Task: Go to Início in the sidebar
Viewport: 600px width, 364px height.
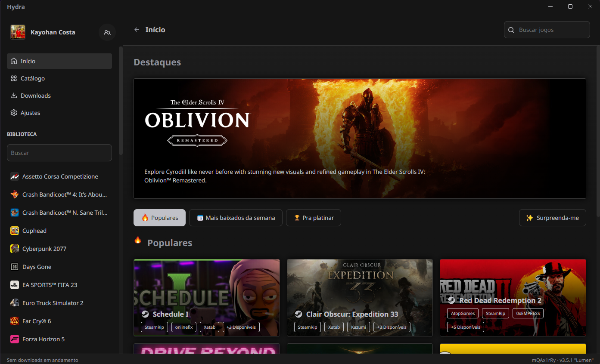Action: click(x=59, y=61)
